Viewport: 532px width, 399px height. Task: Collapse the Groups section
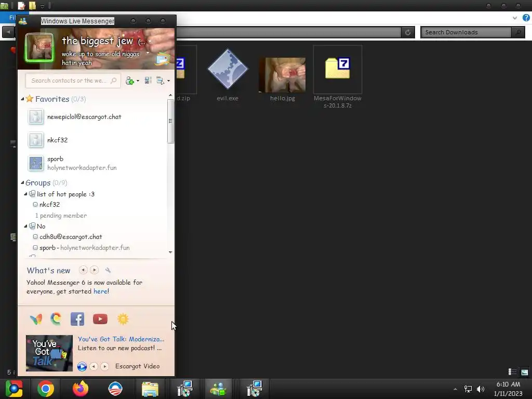[22, 183]
